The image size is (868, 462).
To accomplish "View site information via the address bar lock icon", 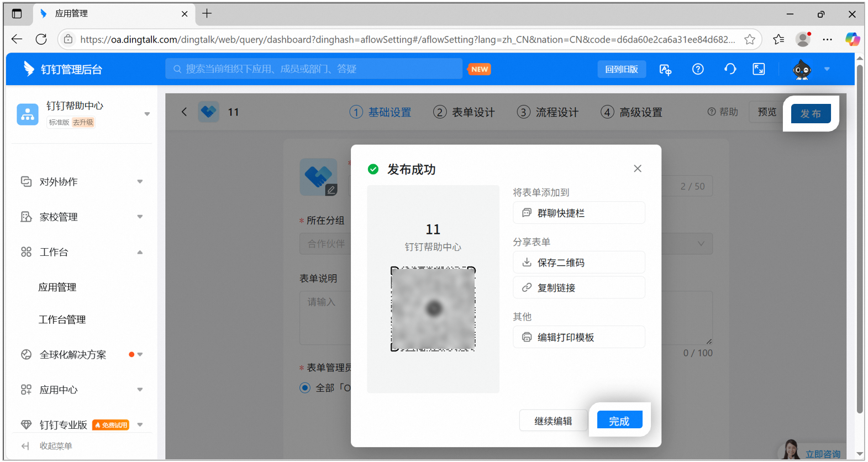I will (x=68, y=39).
